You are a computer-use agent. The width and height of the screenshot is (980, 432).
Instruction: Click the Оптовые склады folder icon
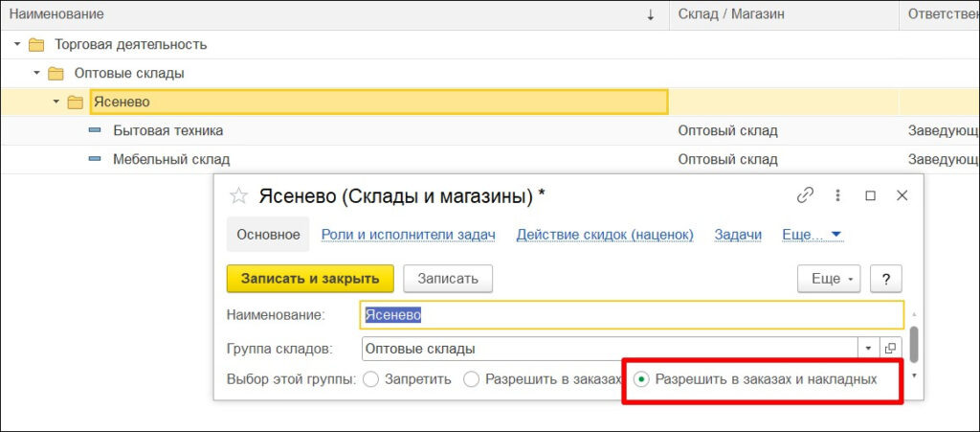(56, 74)
